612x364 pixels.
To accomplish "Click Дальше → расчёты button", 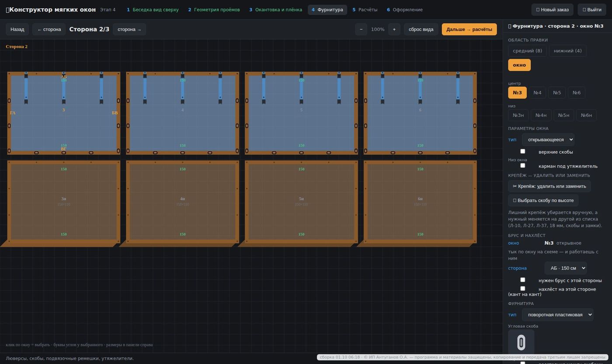I will pos(469,29).
